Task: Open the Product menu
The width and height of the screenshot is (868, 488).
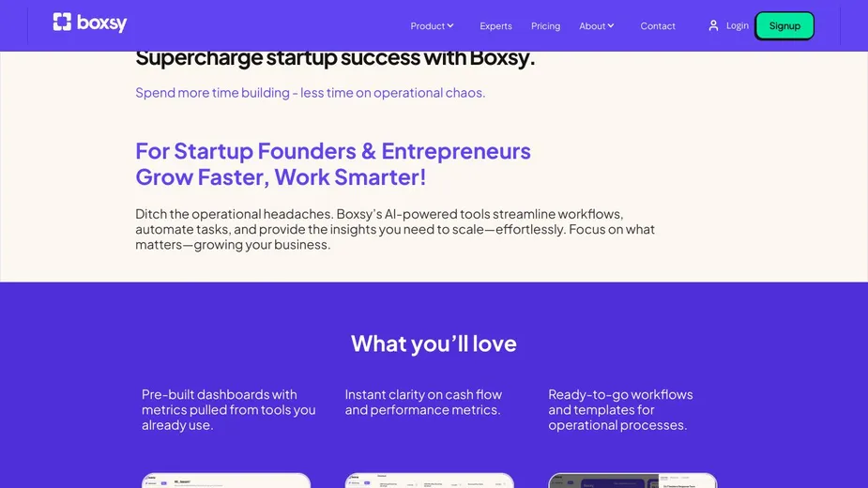Action: (428, 26)
